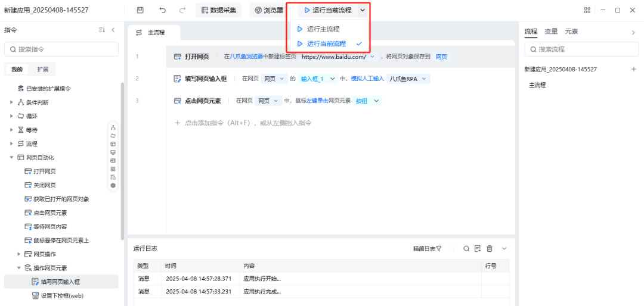This screenshot has height=306, width=644.
Task: Click the trash icon to clear logs
Action: pyautogui.click(x=489, y=249)
